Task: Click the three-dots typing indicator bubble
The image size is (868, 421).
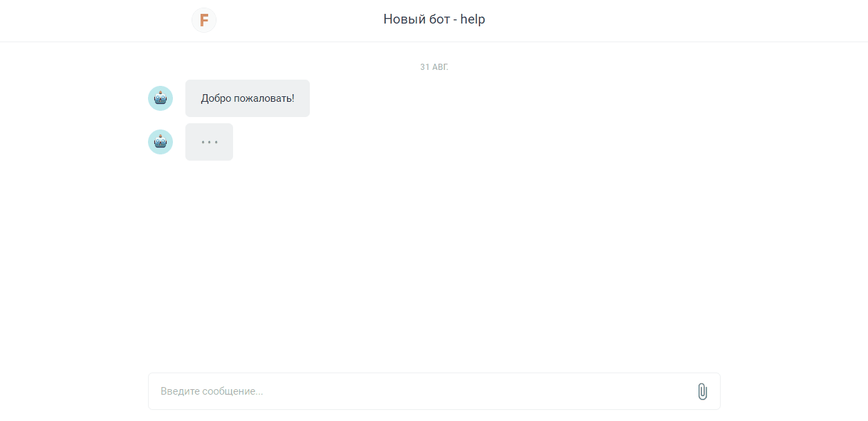Action: [x=209, y=142]
